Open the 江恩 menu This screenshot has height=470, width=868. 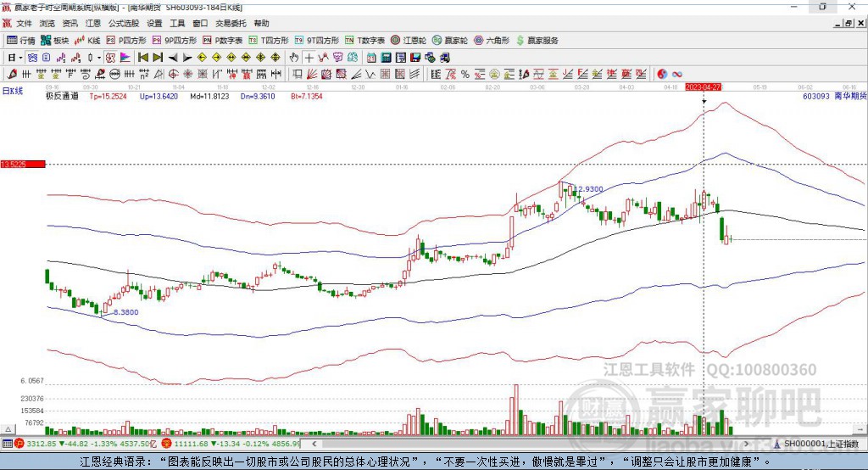(92, 23)
